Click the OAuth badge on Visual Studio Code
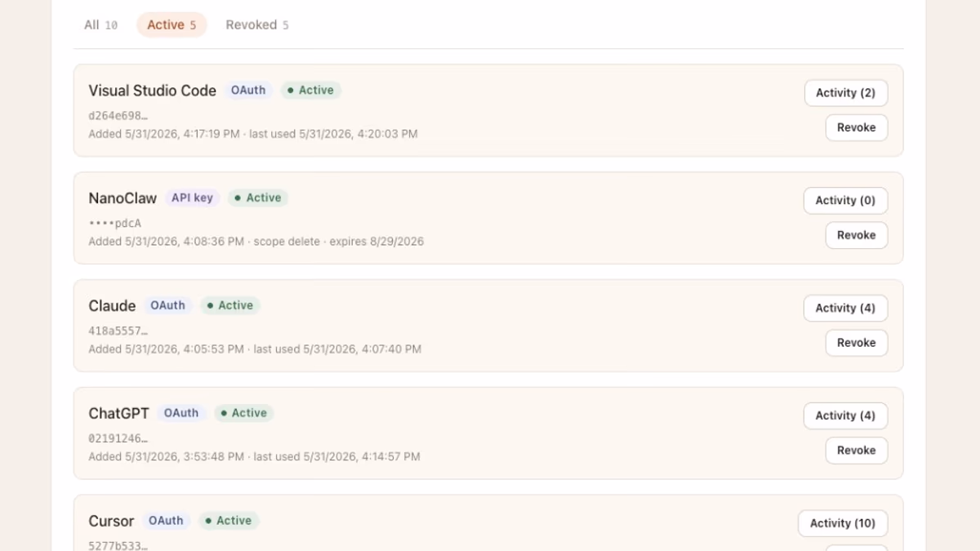The height and width of the screenshot is (551, 980). point(248,91)
